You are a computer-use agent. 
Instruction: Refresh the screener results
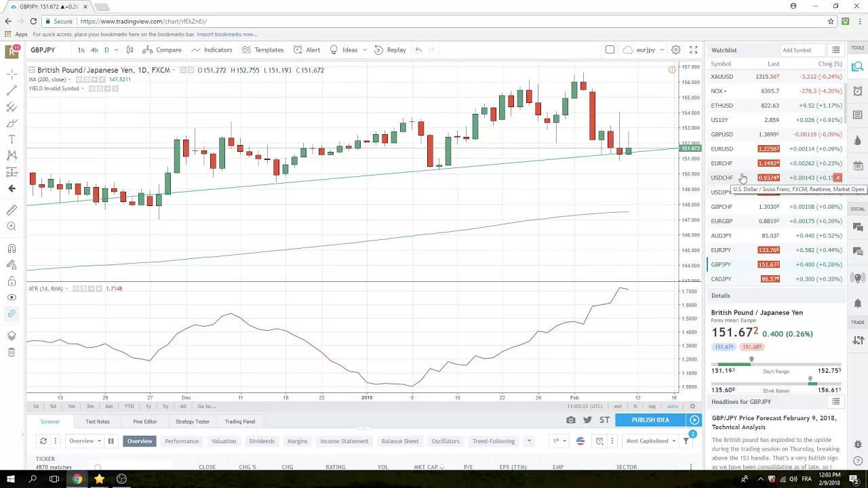43,441
